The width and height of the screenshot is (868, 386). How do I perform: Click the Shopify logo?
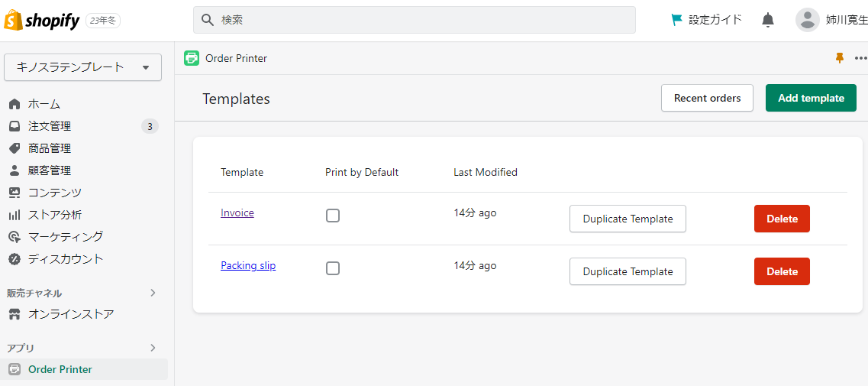click(42, 21)
